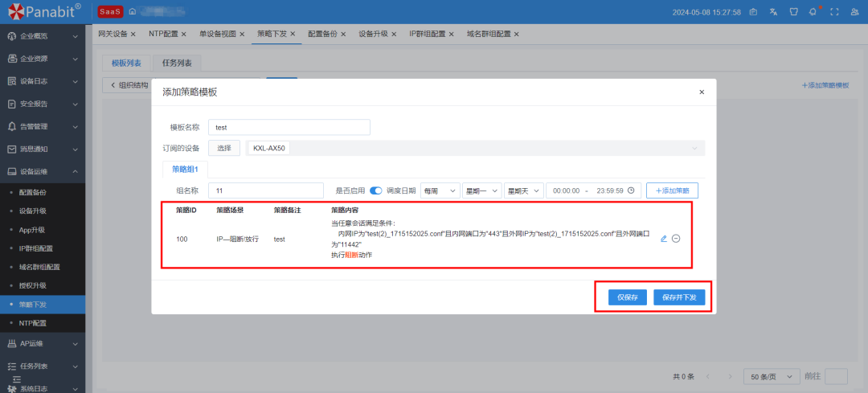868x393 pixels.
Task: Go to next page arrow
Action: point(730,376)
